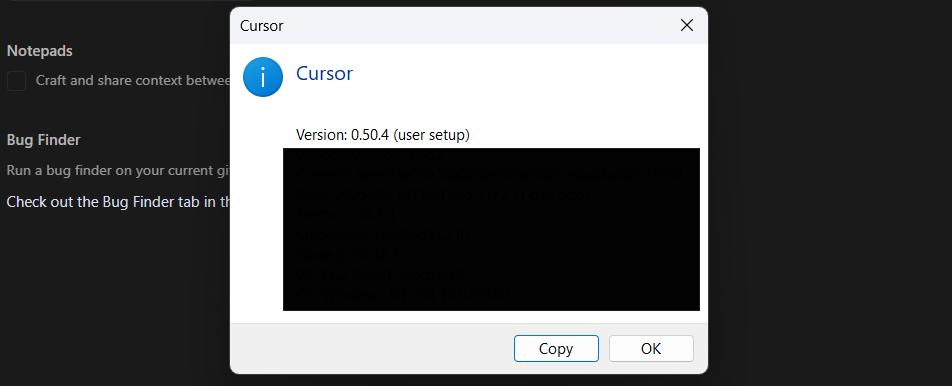The width and height of the screenshot is (952, 386).
Task: Click the blue Cursor heading text
Action: coord(324,73)
